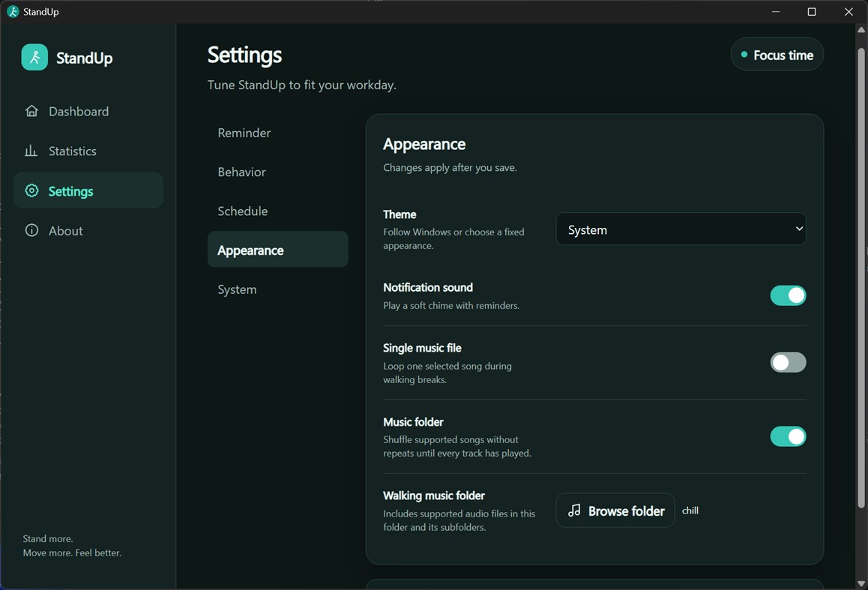The image size is (868, 590).
Task: Click the scrollbar down arrow
Action: coord(861,583)
